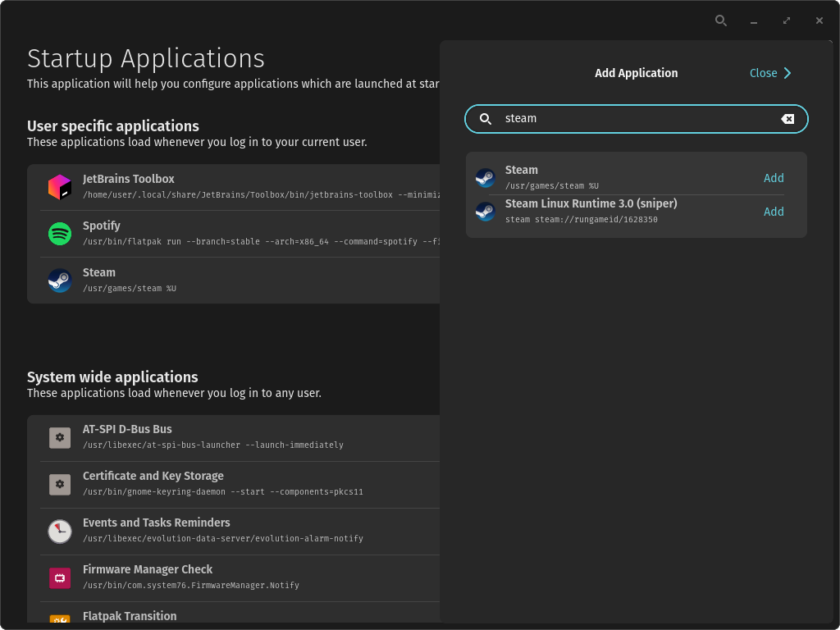Viewport: 840px width, 630px height.
Task: Click the Steam Linux Runtime 3.0 icon
Action: pos(486,212)
